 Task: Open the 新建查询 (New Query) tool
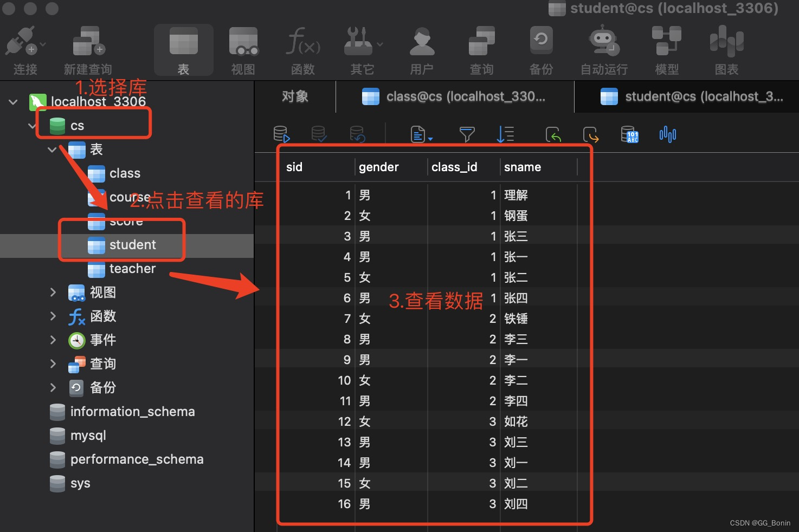87,49
